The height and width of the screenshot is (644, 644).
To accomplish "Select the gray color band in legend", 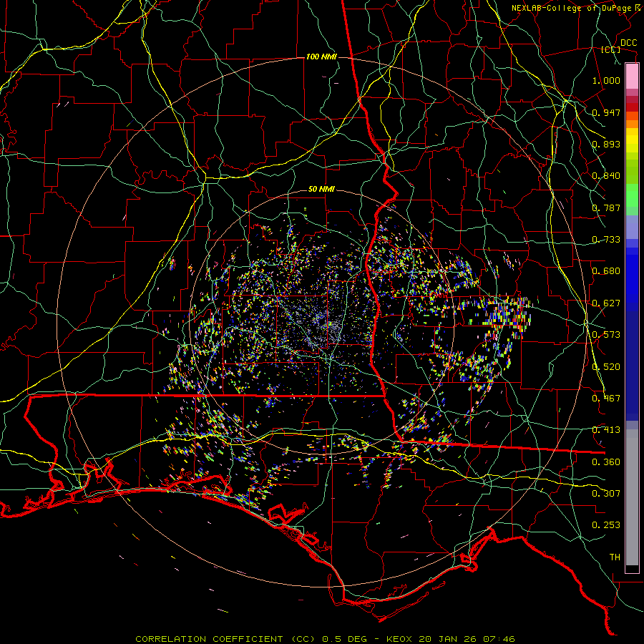I will point(632,497).
